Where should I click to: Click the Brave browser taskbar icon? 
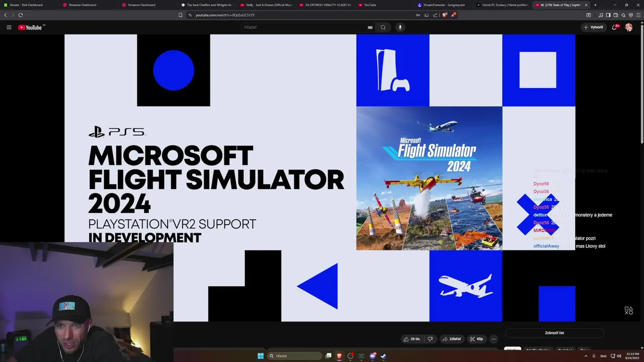point(340,356)
